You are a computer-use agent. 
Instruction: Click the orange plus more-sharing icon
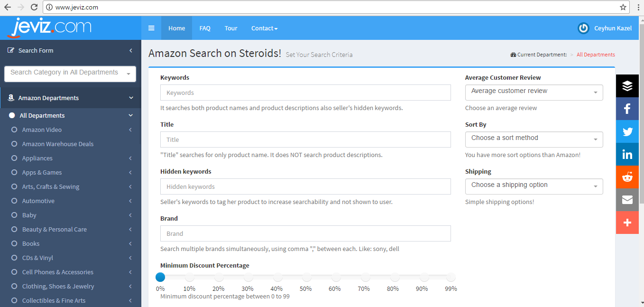pyautogui.click(x=627, y=223)
